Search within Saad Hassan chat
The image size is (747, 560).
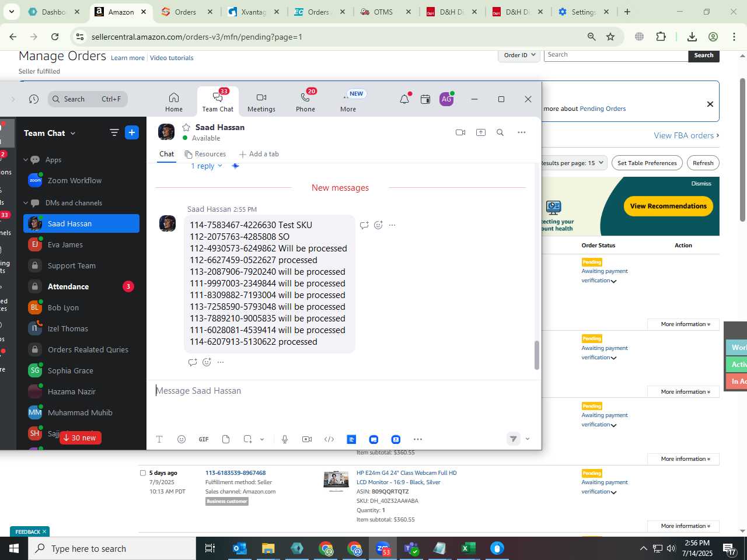click(500, 132)
